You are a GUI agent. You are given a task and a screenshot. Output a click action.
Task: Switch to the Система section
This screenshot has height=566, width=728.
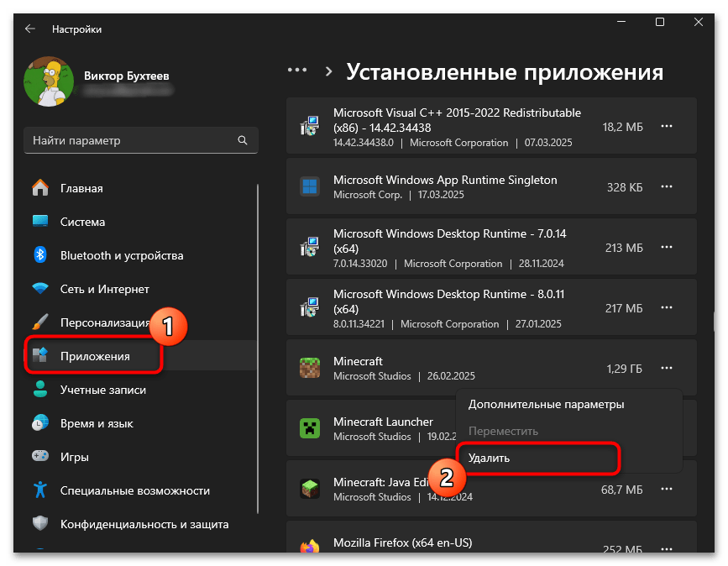click(x=82, y=222)
